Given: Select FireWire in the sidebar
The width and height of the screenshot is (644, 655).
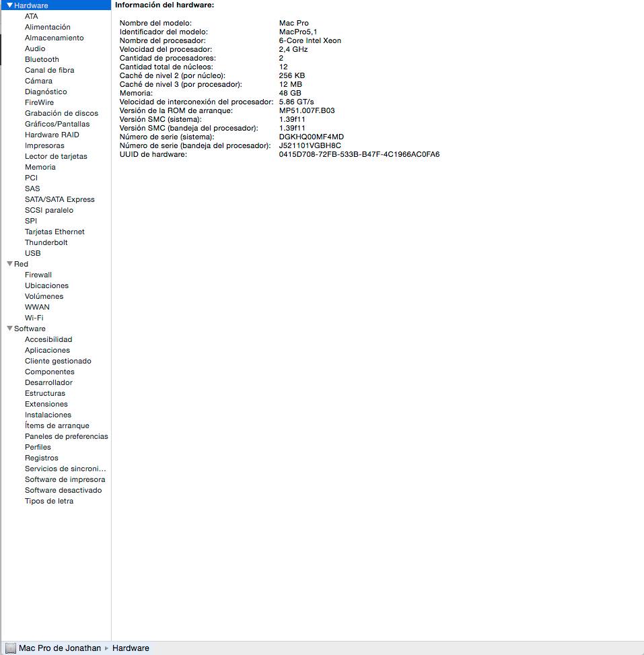Looking at the screenshot, I should point(39,102).
